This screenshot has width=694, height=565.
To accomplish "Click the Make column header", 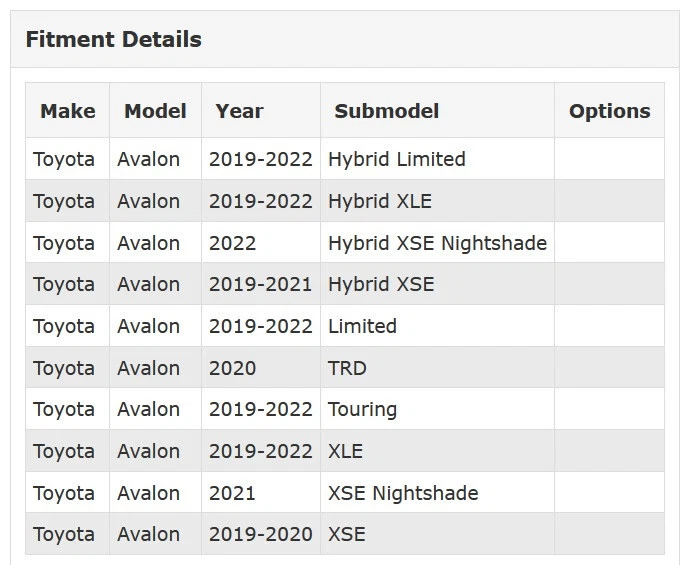I will click(x=67, y=111).
